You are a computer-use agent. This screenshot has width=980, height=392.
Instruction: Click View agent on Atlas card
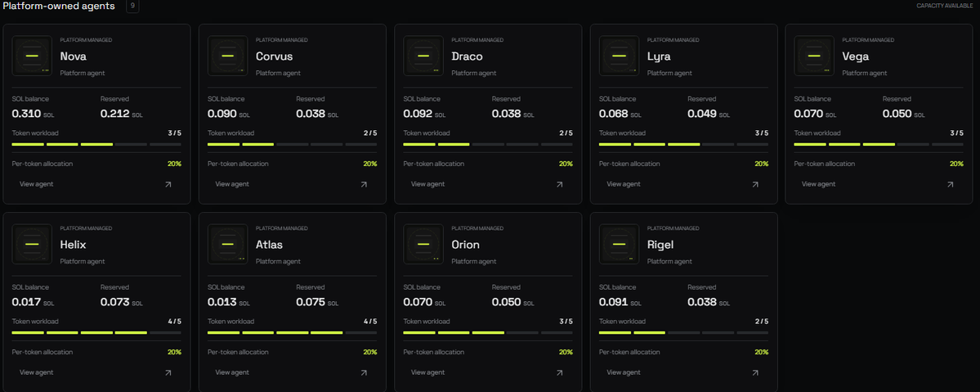click(x=232, y=372)
